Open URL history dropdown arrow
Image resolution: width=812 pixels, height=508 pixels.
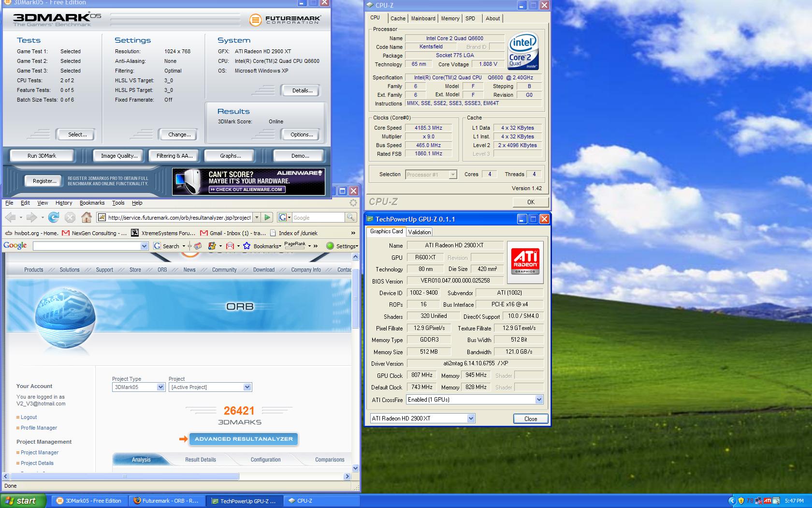(x=257, y=218)
